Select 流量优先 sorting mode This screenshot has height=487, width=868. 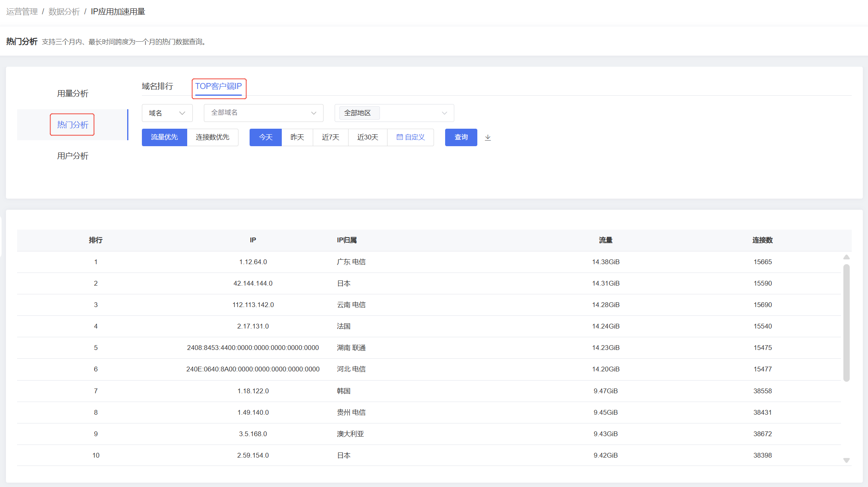(164, 137)
